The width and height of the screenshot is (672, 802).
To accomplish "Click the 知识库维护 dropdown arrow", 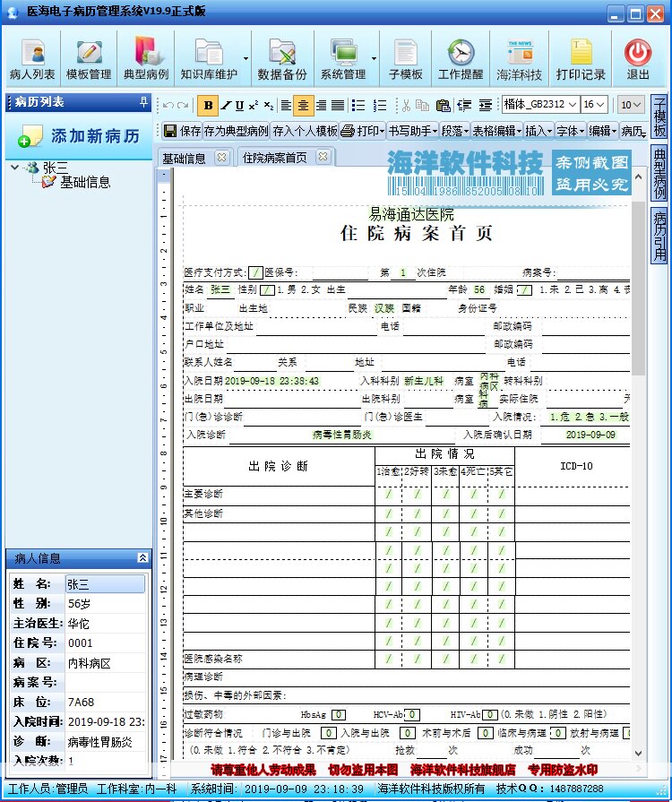I will [246, 59].
